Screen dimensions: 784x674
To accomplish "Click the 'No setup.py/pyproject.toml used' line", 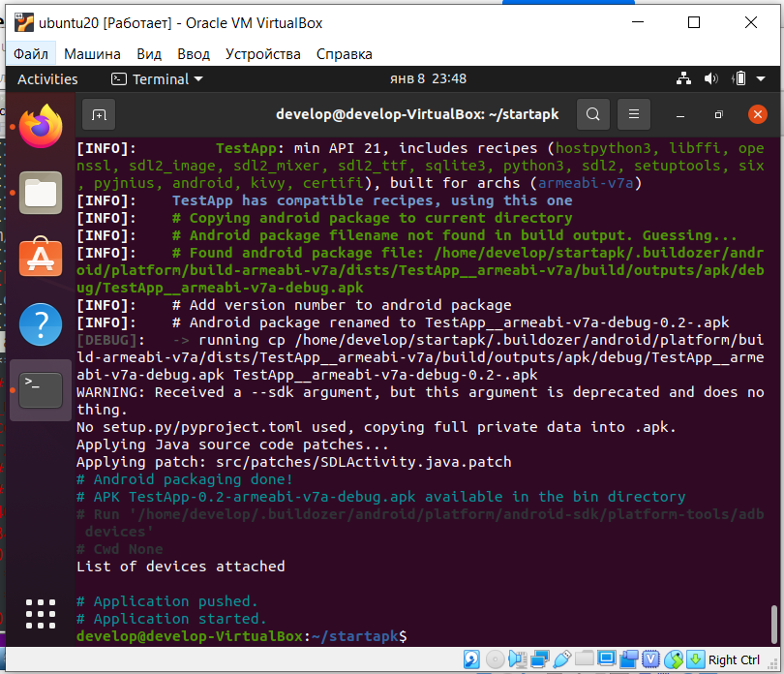I will (x=376, y=427).
